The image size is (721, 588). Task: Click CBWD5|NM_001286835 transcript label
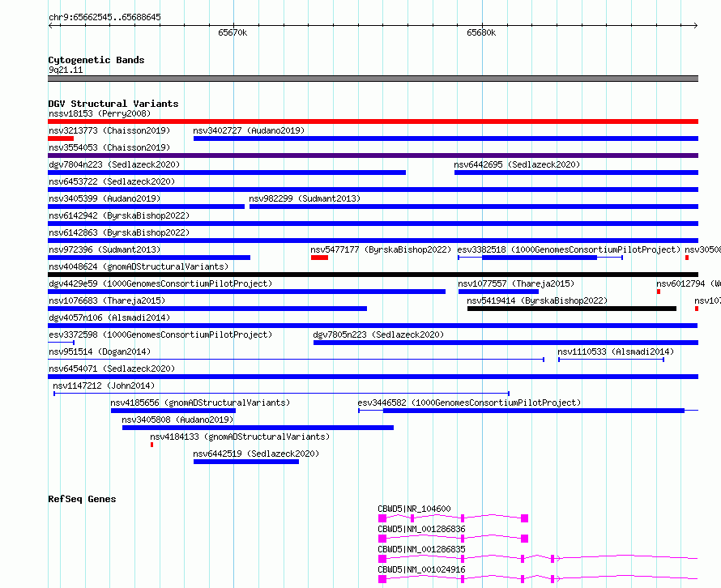[x=421, y=549]
